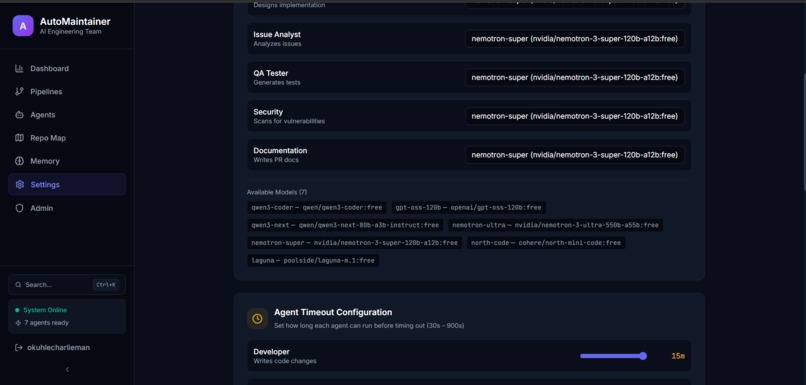Screen dimensions: 806x385
Task: Click the qwen3-coder model chip
Action: point(317,208)
